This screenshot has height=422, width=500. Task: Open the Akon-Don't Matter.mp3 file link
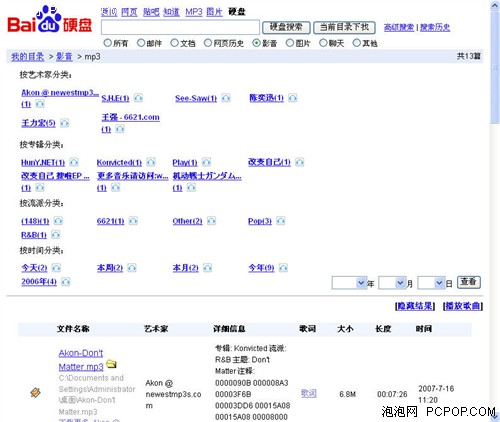point(81,360)
